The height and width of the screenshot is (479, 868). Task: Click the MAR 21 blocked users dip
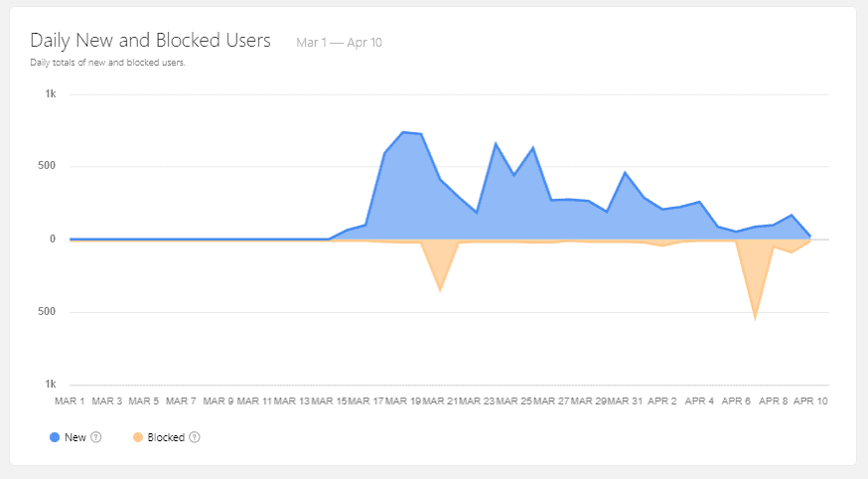point(440,289)
